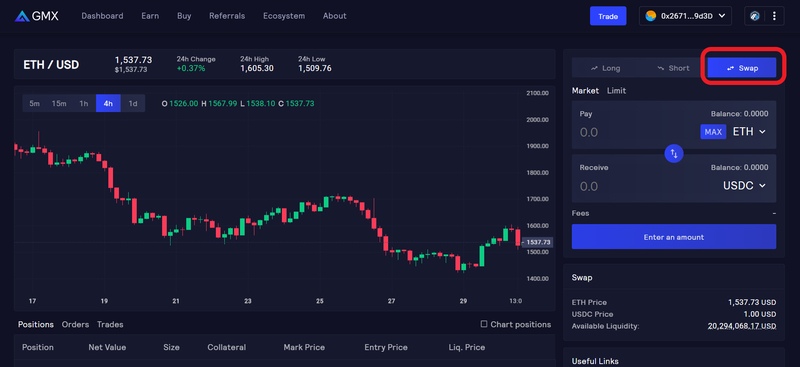800x367 pixels.
Task: Set chart timeframe to 4h
Action: pyautogui.click(x=108, y=104)
